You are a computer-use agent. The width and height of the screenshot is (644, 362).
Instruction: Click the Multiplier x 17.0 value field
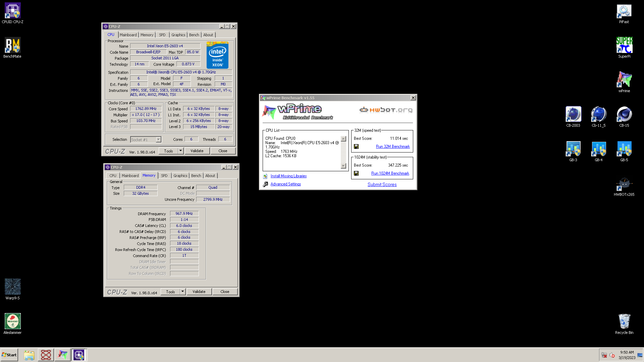click(x=146, y=115)
